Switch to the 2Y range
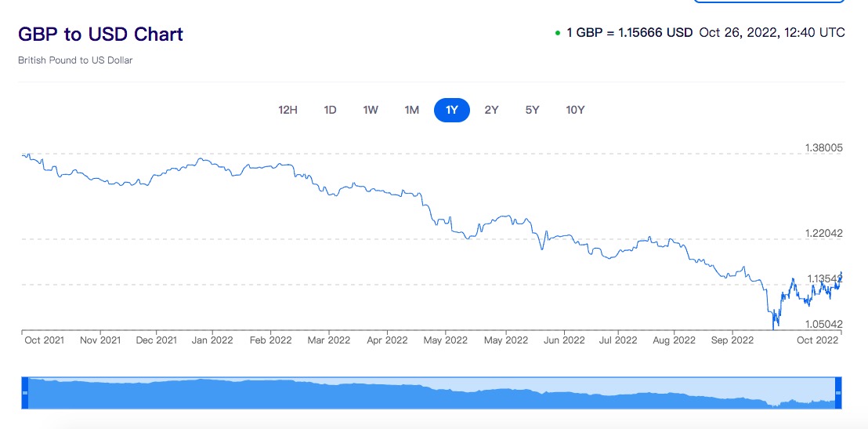This screenshot has width=868, height=429. tap(491, 110)
